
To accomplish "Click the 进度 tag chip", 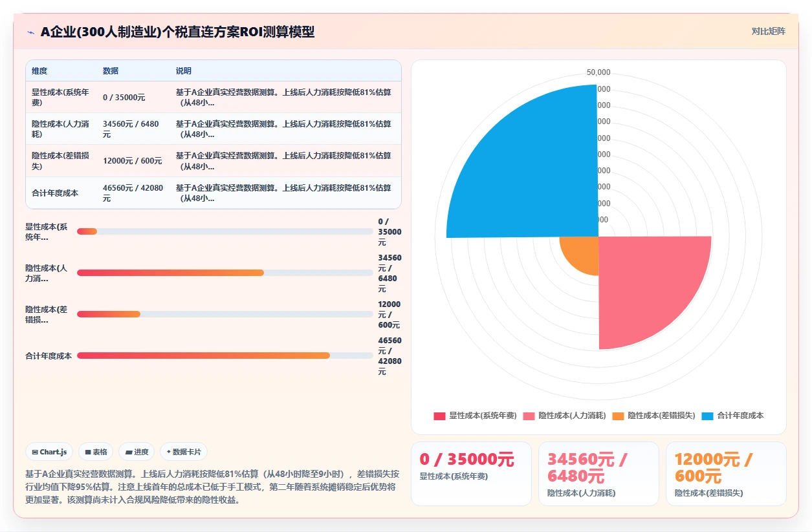I will point(137,452).
